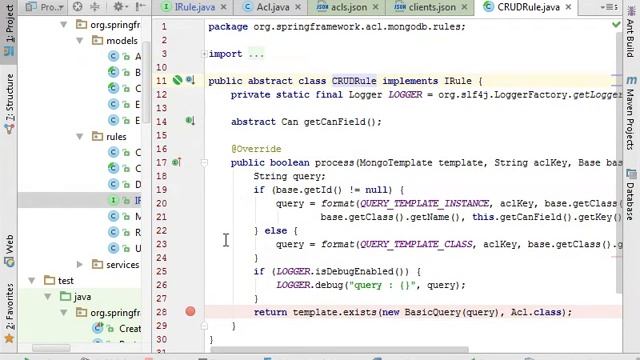Screen dimensions: 640x360
Task: Close the IRule.java tab
Action: (x=224, y=7)
